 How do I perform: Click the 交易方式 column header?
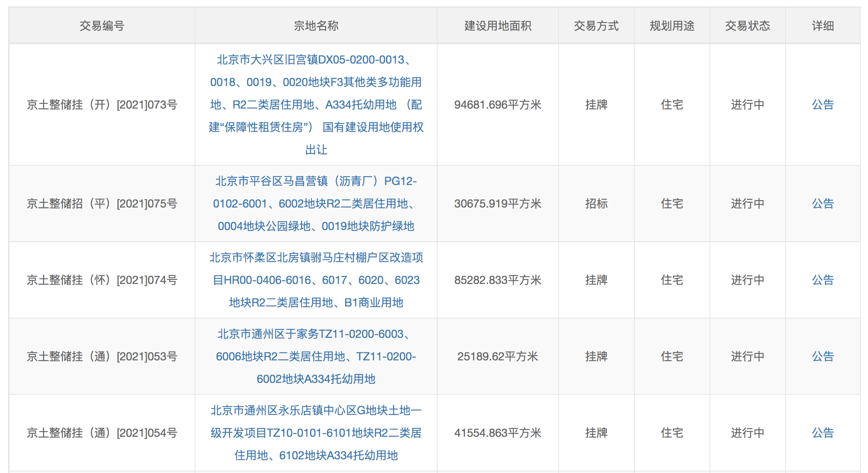[596, 26]
